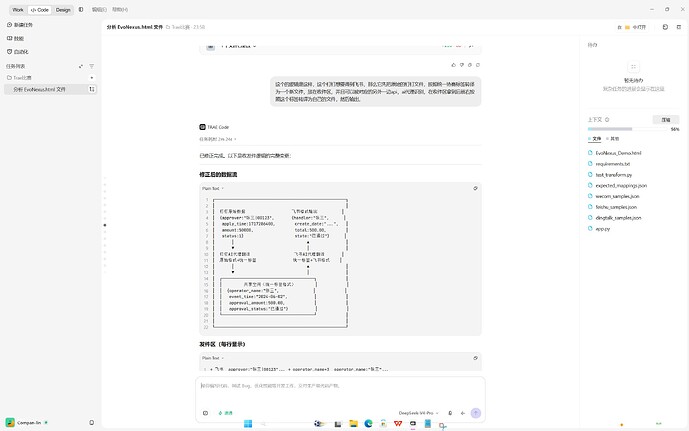Open the skills item with book icon
The width and height of the screenshot is (689, 431).
[15, 38]
